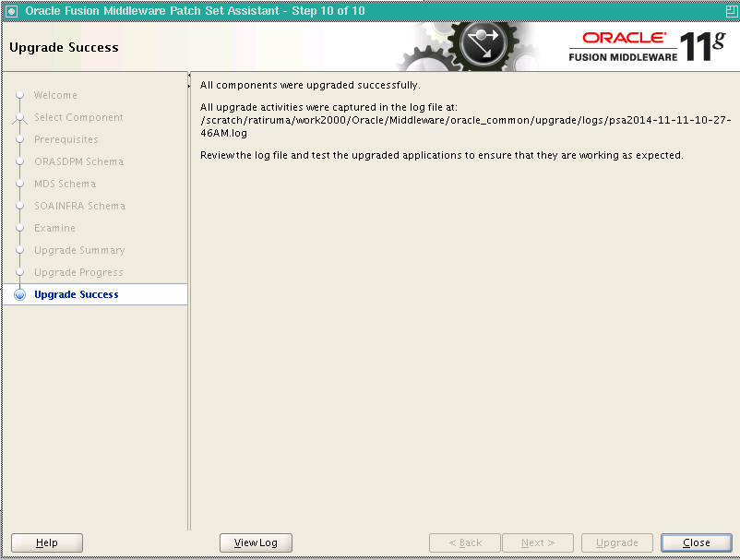Click the Oracle Fusion Middleware 11g logo

647,46
